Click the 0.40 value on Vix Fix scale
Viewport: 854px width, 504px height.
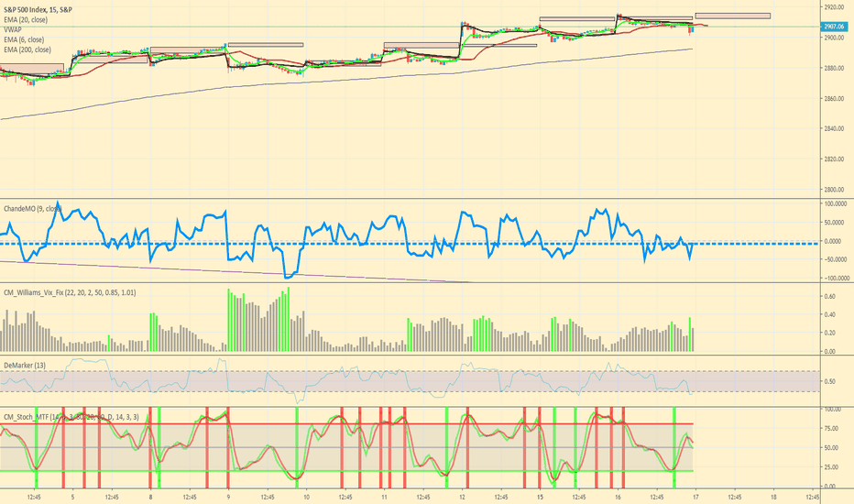tap(830, 315)
